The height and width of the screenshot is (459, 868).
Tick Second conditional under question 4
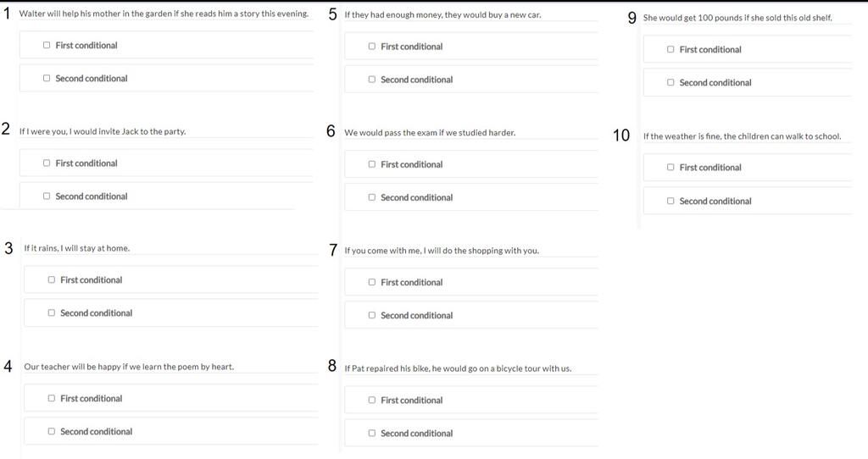pos(52,431)
